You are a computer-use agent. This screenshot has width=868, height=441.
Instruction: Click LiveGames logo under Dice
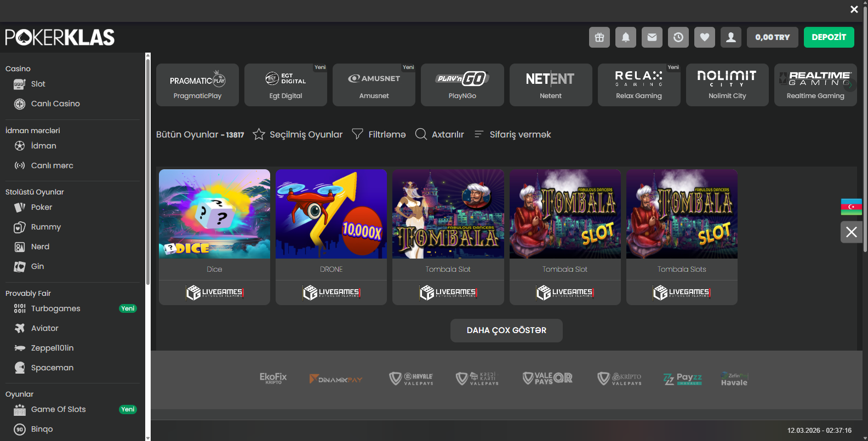[x=214, y=293]
